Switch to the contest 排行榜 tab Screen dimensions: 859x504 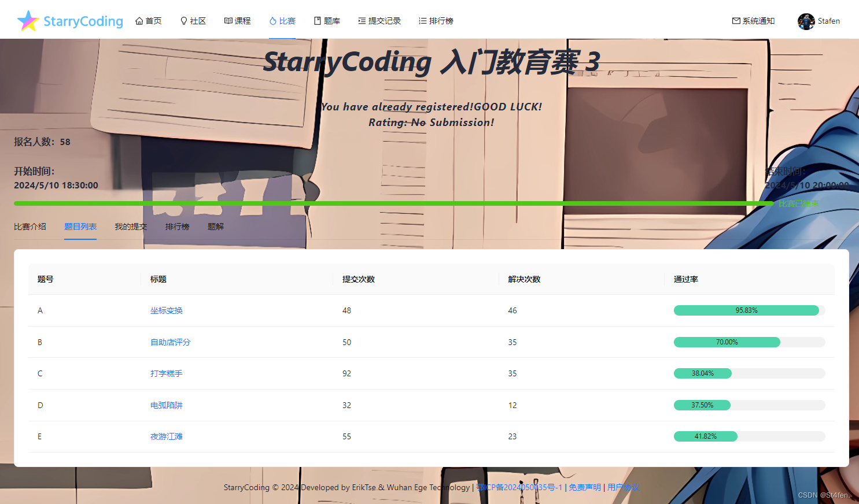point(177,227)
